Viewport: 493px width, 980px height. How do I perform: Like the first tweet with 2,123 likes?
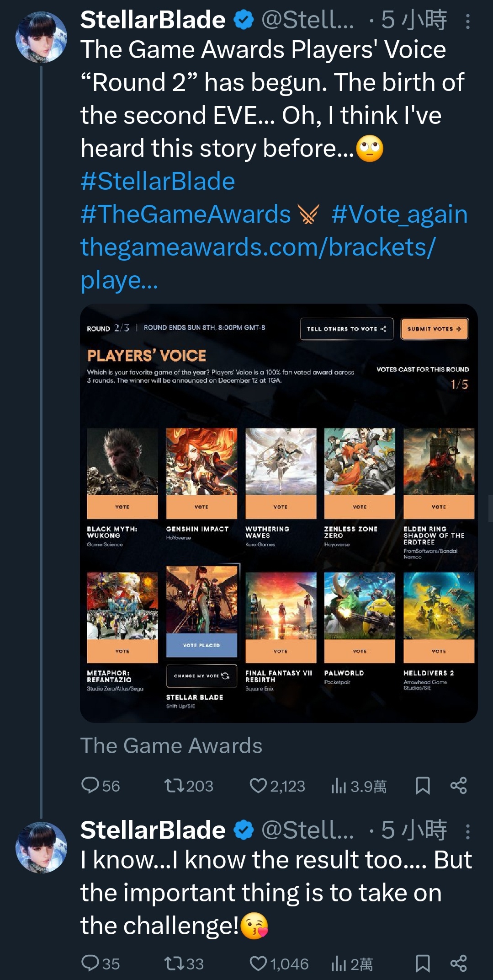click(258, 786)
